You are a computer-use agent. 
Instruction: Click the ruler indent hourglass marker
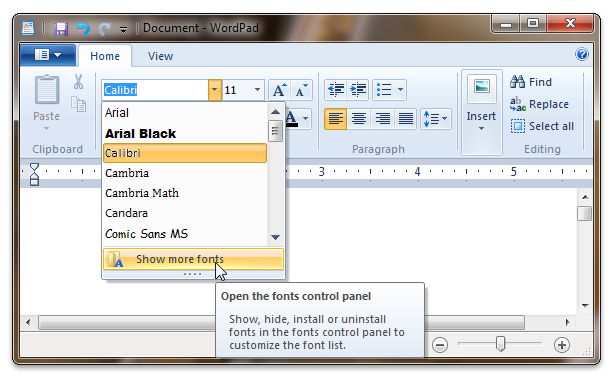34,174
